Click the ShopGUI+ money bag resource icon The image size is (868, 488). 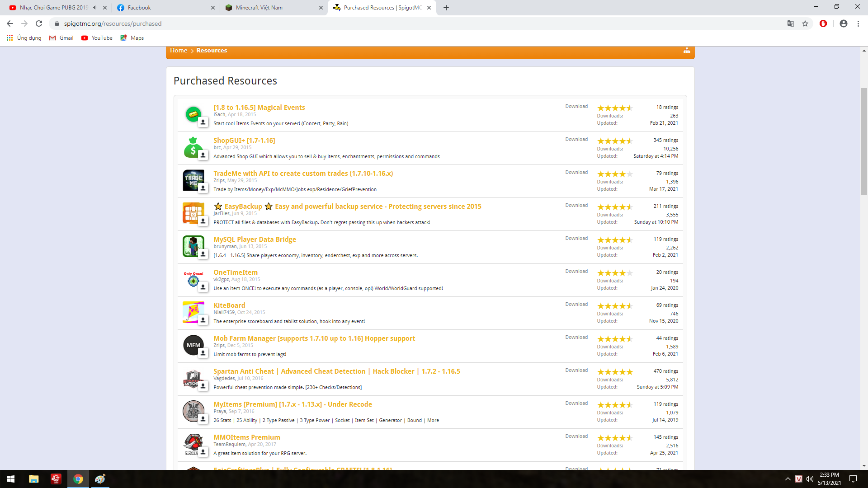coord(193,147)
